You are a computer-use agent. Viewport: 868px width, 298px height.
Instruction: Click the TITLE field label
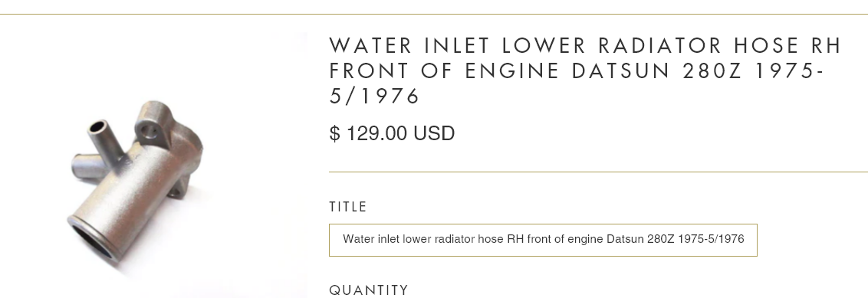(348, 207)
